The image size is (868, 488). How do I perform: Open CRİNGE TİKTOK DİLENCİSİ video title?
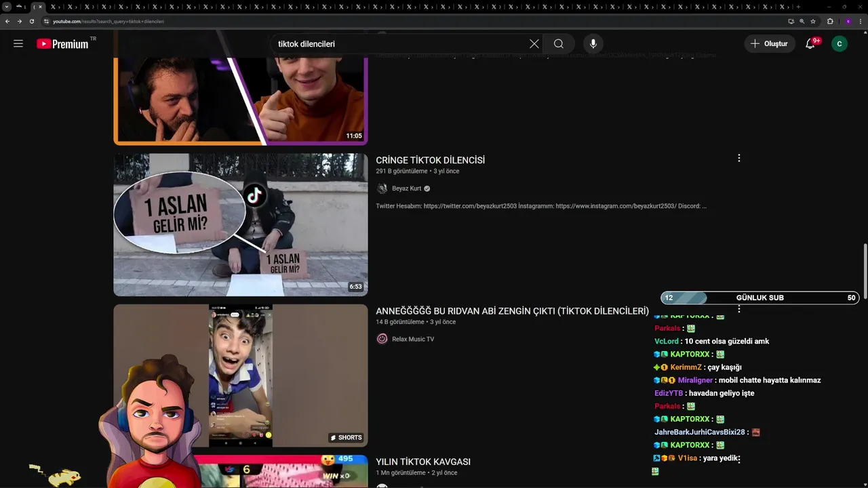[431, 160]
